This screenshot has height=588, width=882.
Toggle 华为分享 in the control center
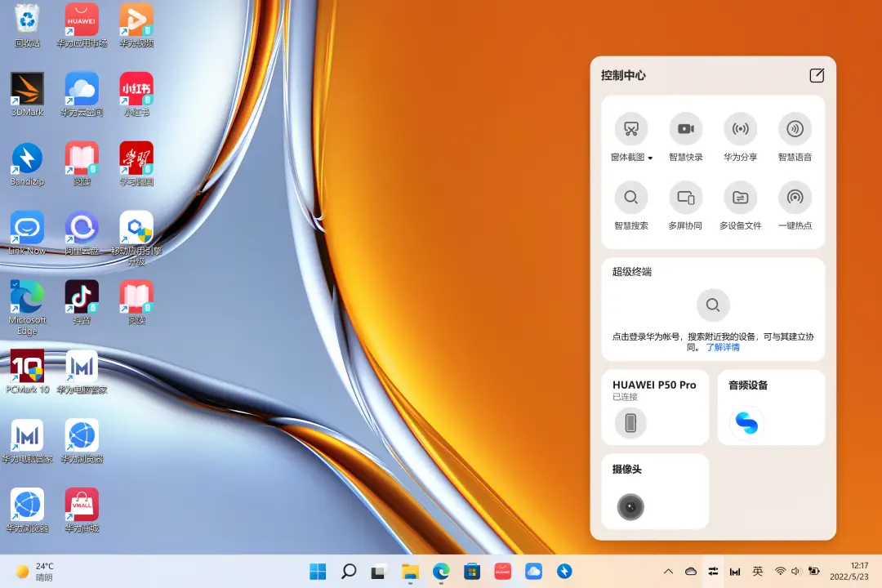pyautogui.click(x=740, y=129)
